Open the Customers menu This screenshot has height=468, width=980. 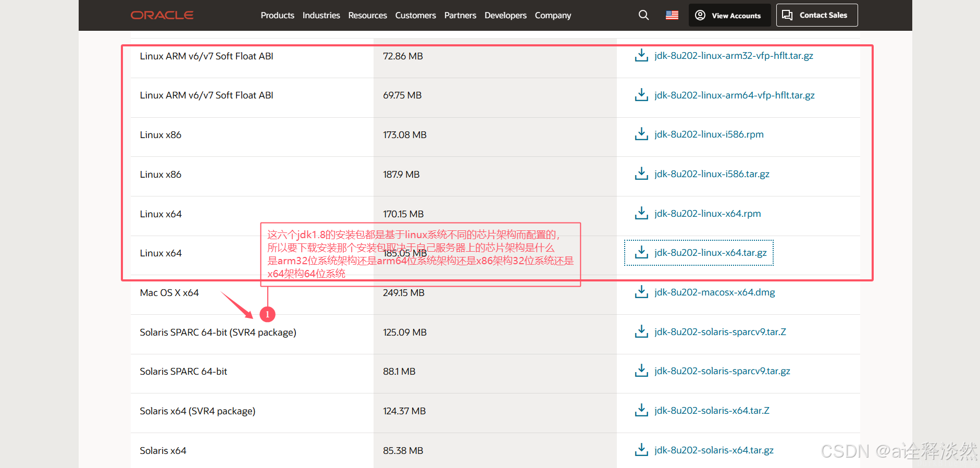[x=415, y=16]
